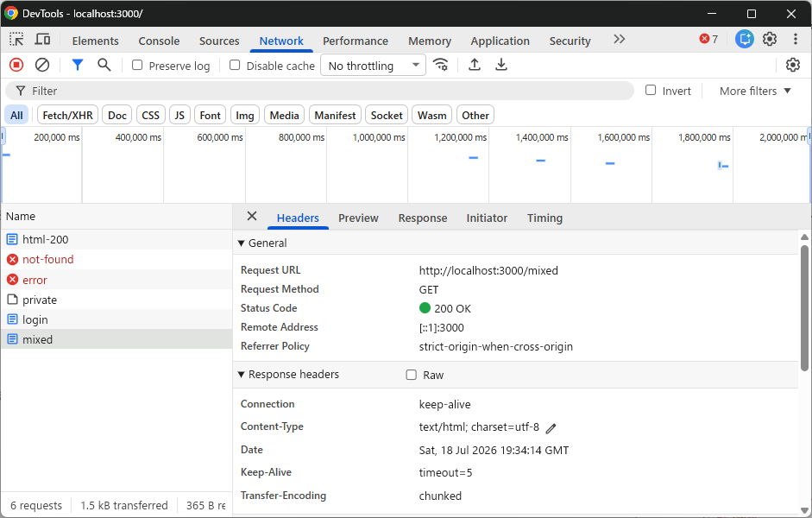Toggle the device toolbar icon
This screenshot has height=518, width=812.
42,40
